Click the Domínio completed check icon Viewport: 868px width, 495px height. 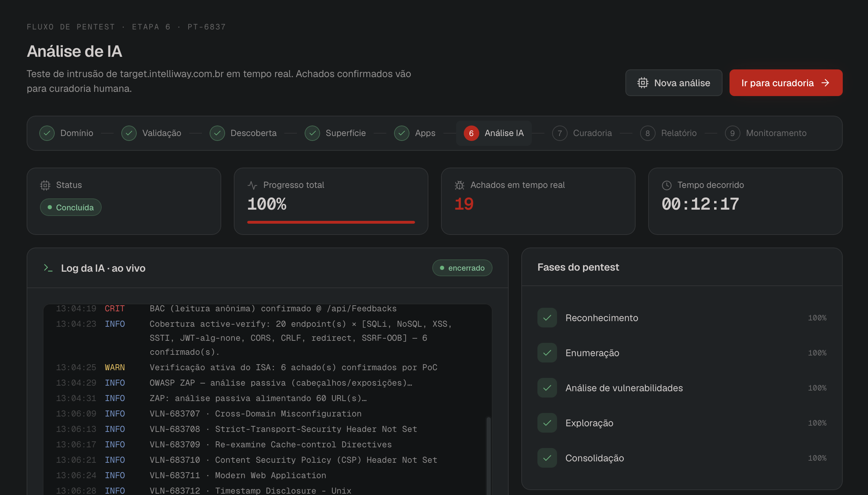tap(47, 133)
